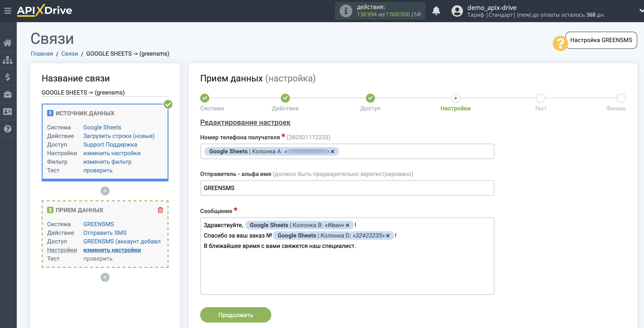
Task: Remove the Column B «Иван» tag
Action: pos(347,225)
